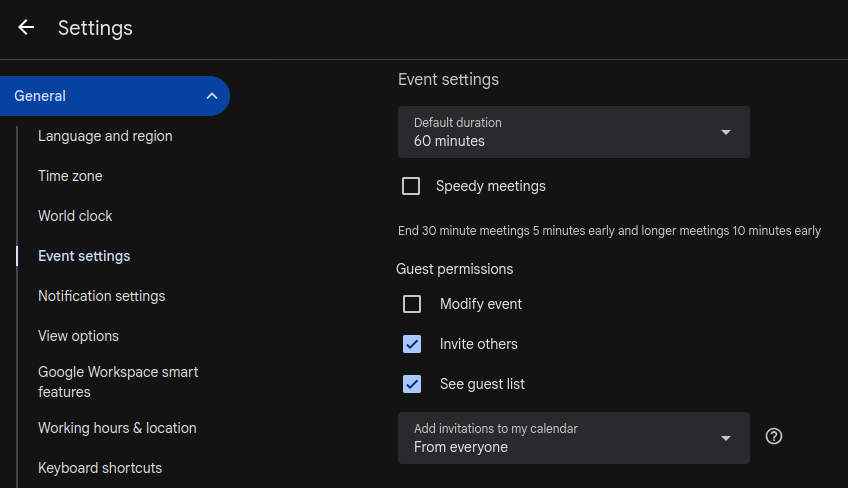Select Event settings in the sidebar

(84, 256)
